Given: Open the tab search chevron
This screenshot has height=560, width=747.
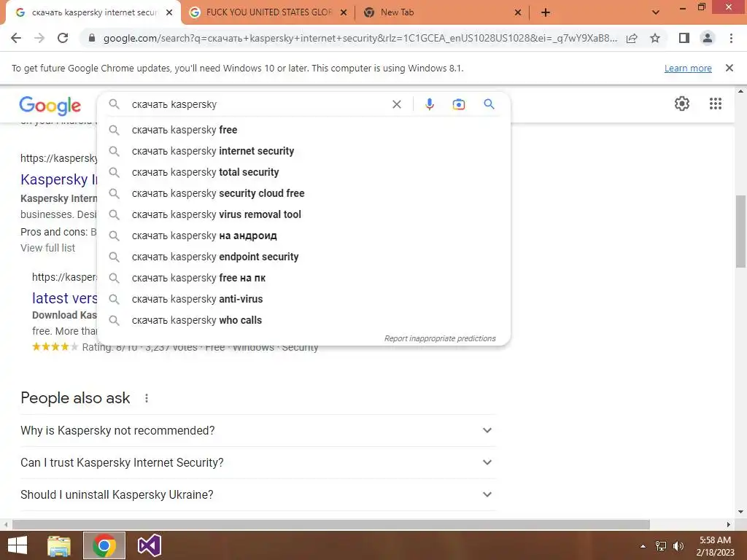Looking at the screenshot, I should pos(656,12).
